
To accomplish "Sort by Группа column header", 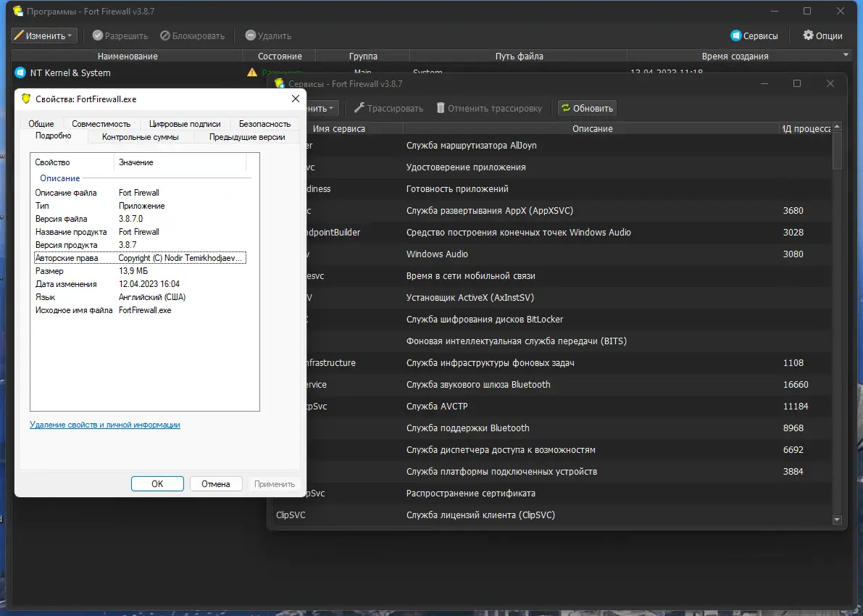I will [x=363, y=56].
